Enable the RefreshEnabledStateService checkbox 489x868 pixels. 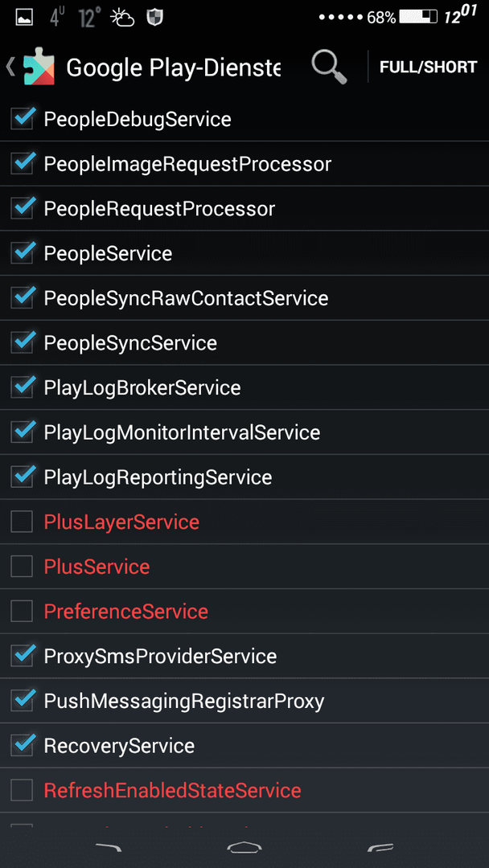23,791
